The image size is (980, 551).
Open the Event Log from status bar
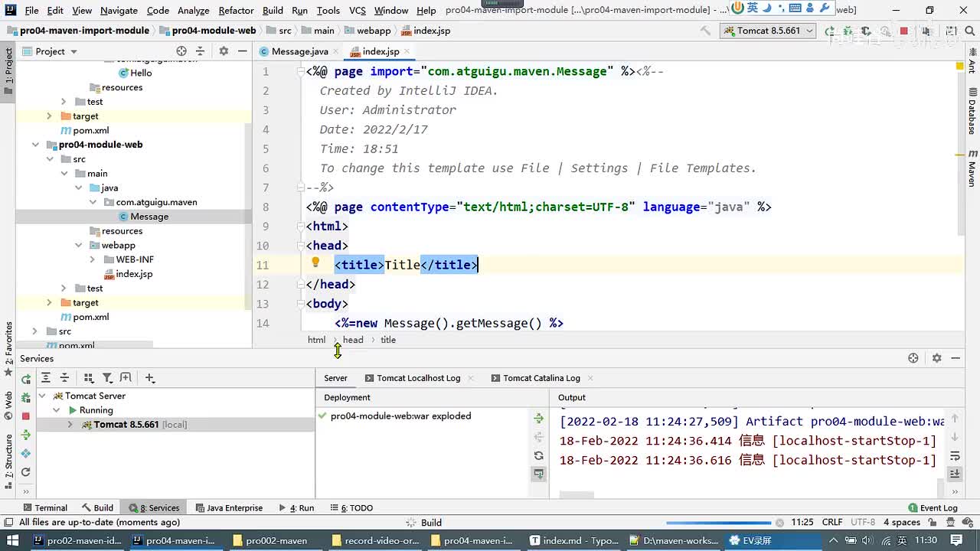(x=933, y=507)
